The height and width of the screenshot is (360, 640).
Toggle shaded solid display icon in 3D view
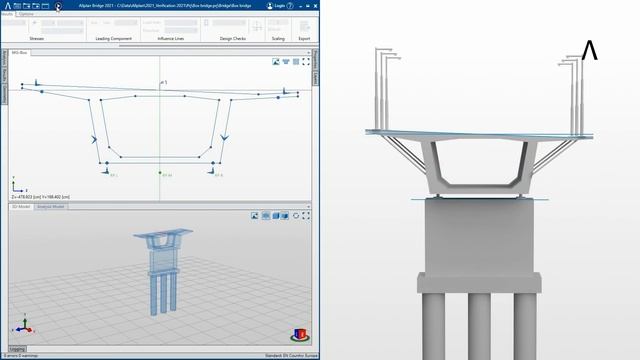(x=285, y=216)
